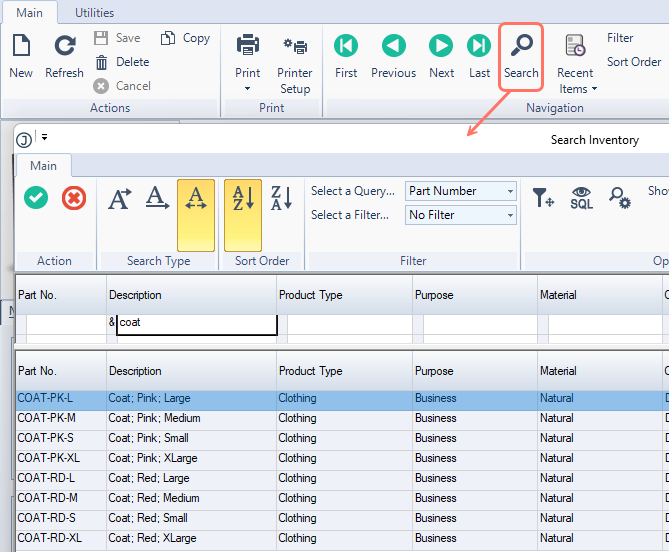The width and height of the screenshot is (669, 552).
Task: Click the Coat; Red; Medium description cell
Action: [192, 498]
